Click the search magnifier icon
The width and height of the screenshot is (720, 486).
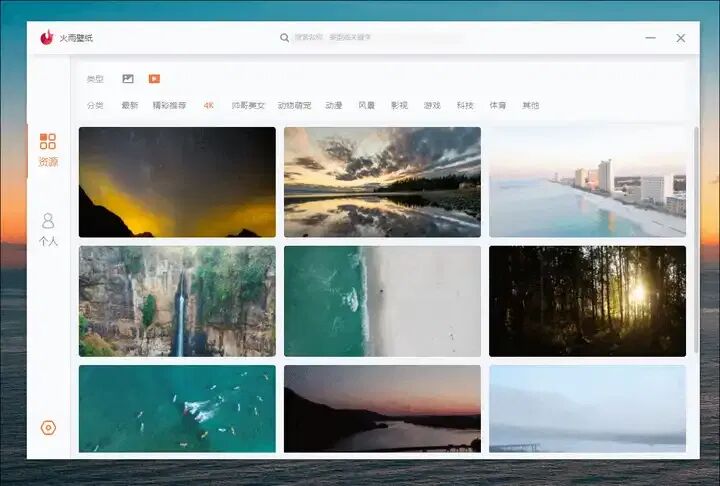point(284,38)
